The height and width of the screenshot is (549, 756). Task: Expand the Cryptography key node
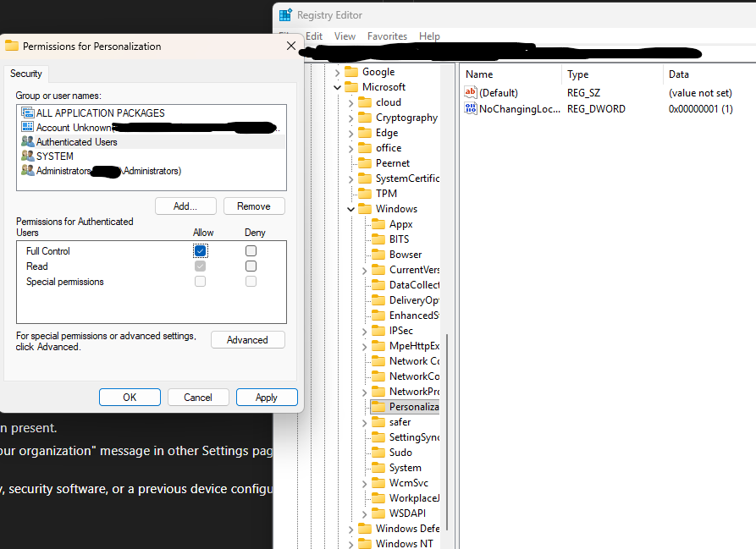350,118
